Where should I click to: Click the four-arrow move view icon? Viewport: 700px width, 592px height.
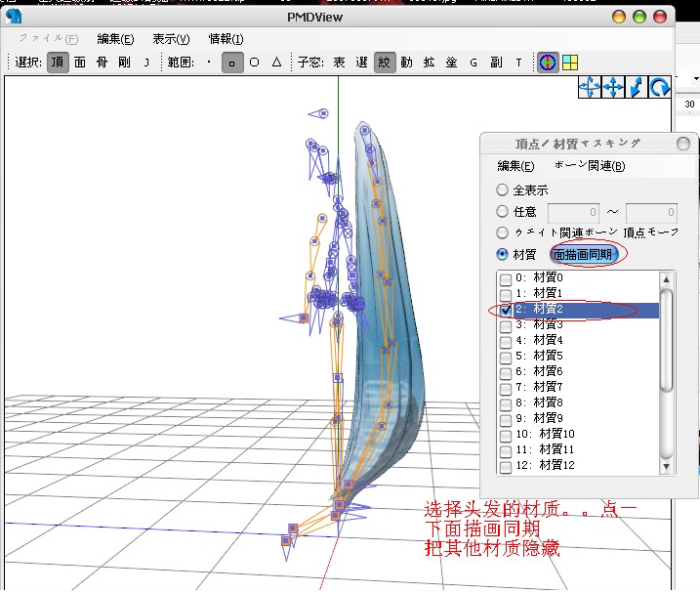pos(613,87)
